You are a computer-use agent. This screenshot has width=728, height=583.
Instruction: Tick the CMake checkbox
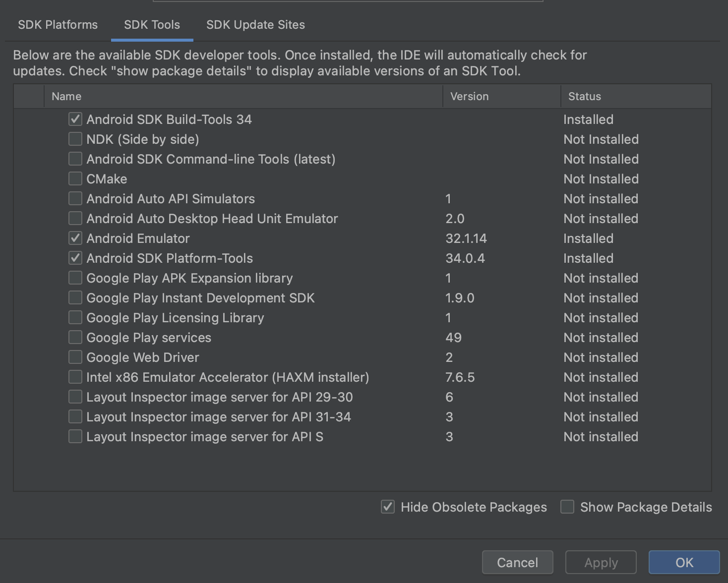(75, 179)
